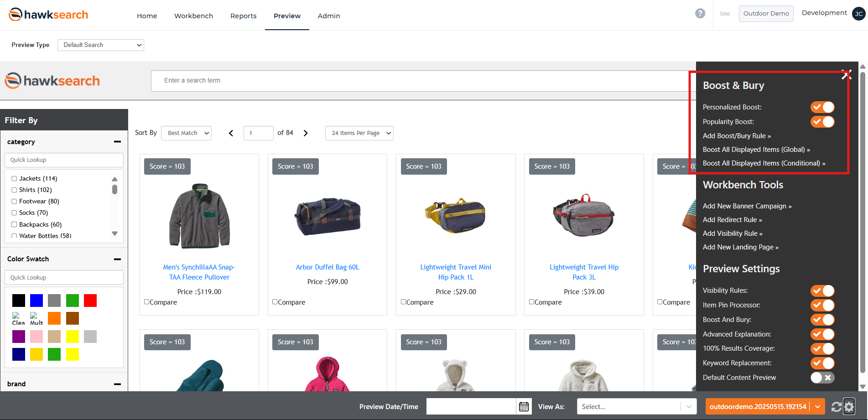Select the orange color swatch

pyautogui.click(x=54, y=318)
